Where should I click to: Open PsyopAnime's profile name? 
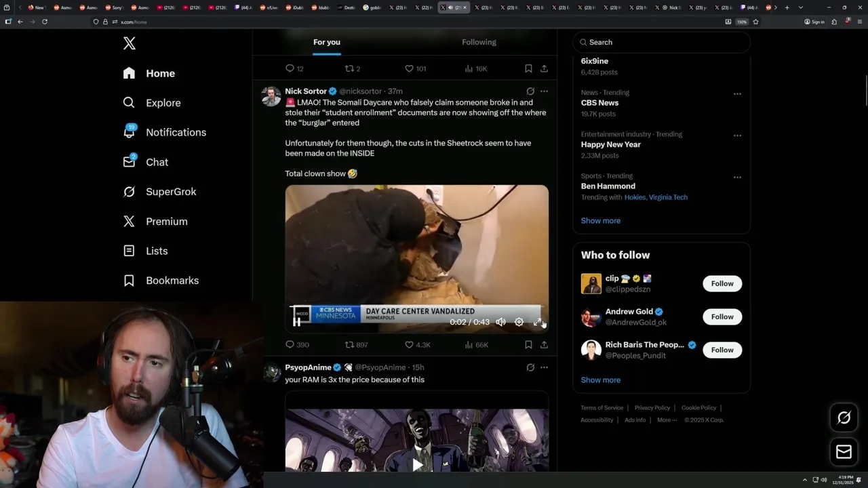(x=308, y=367)
